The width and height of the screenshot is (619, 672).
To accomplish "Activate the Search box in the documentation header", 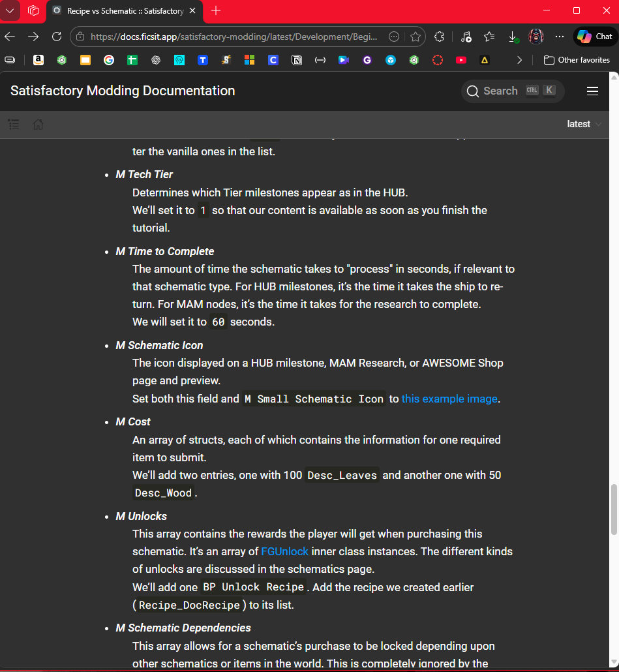I will coord(513,91).
